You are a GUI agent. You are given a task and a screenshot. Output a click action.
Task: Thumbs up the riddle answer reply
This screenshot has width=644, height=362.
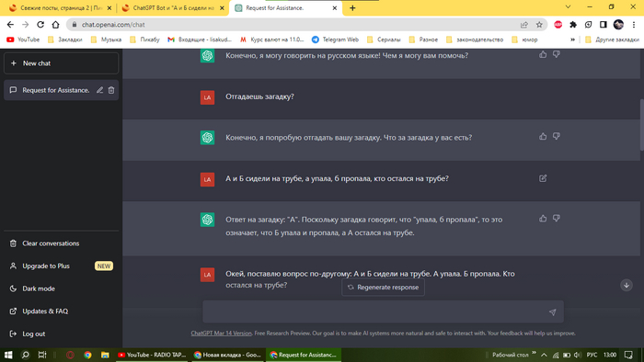click(543, 219)
